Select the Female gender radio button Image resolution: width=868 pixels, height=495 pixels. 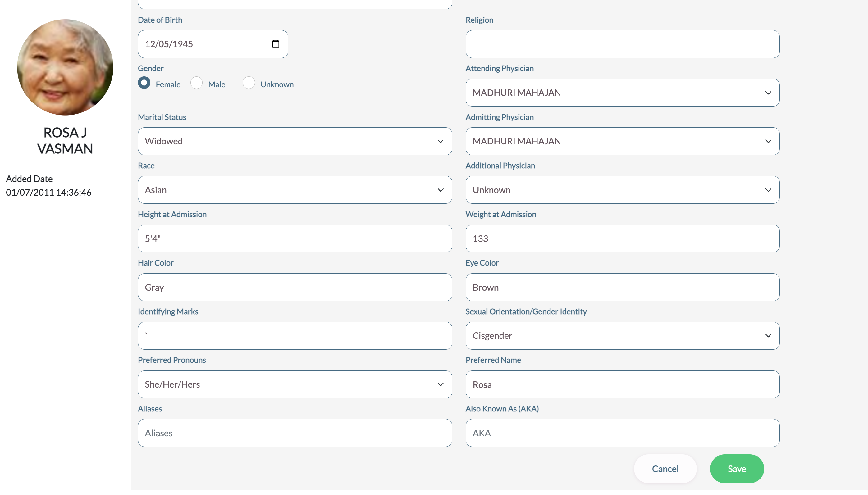pyautogui.click(x=144, y=83)
